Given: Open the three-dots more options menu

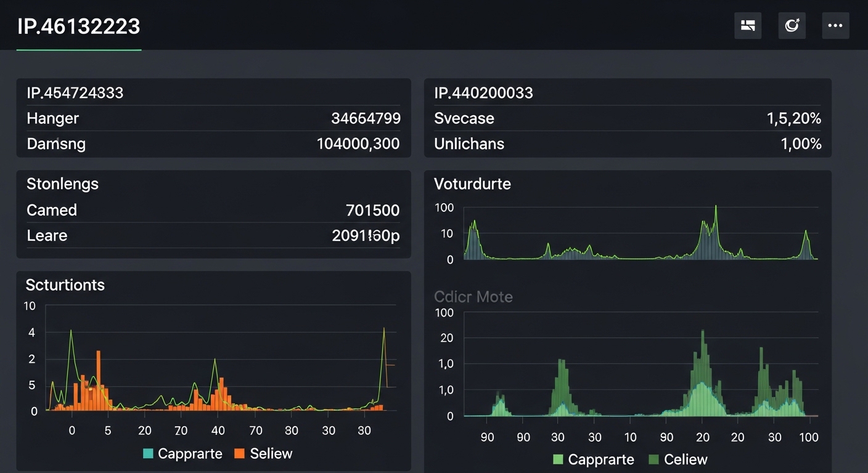Looking at the screenshot, I should click(x=835, y=26).
